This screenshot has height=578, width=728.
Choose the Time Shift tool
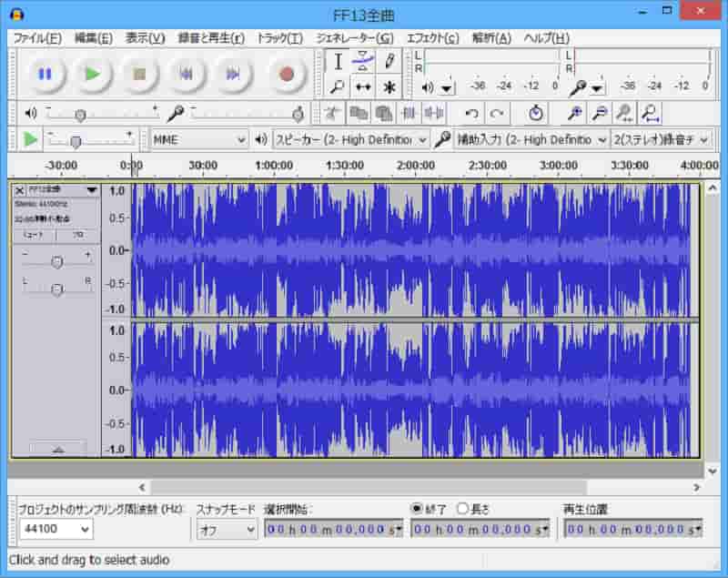tap(364, 88)
